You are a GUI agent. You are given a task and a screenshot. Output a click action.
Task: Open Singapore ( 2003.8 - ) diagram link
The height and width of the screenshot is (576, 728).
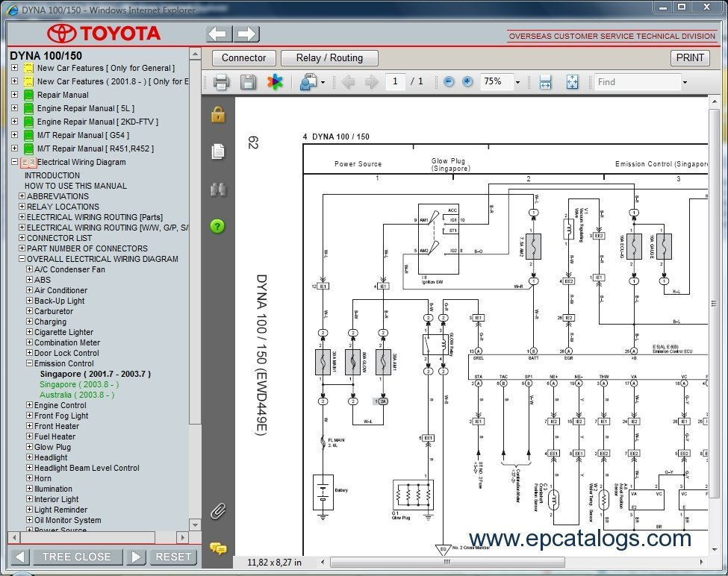pyautogui.click(x=79, y=384)
